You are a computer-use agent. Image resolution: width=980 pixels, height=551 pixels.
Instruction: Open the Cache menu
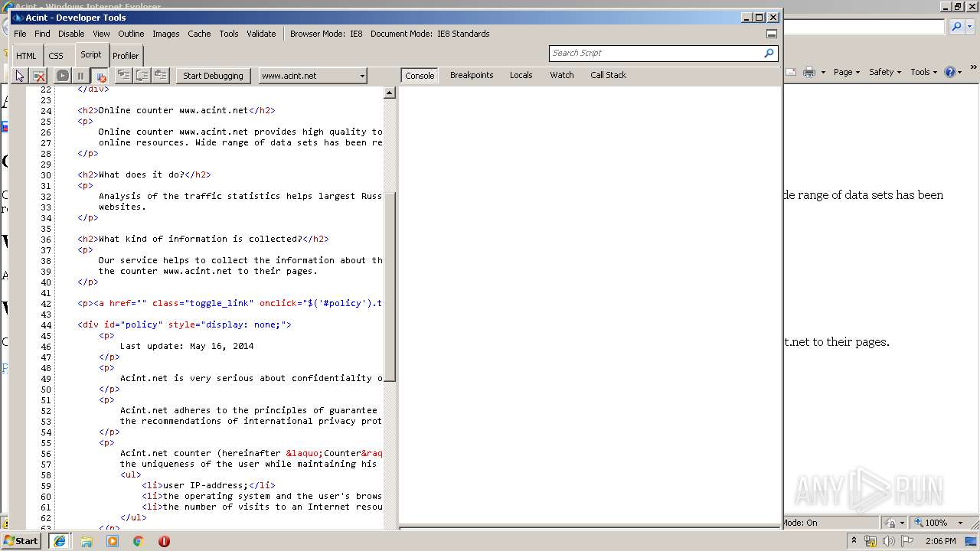pos(199,34)
